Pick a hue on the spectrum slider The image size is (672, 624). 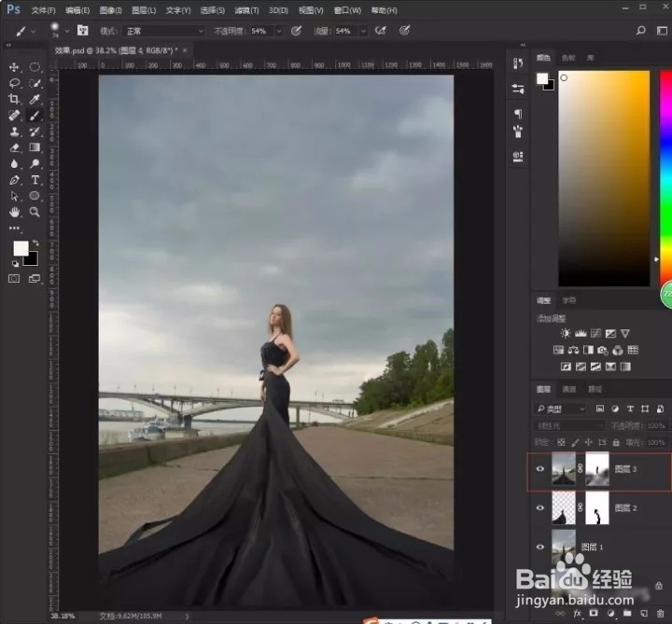pos(666,178)
